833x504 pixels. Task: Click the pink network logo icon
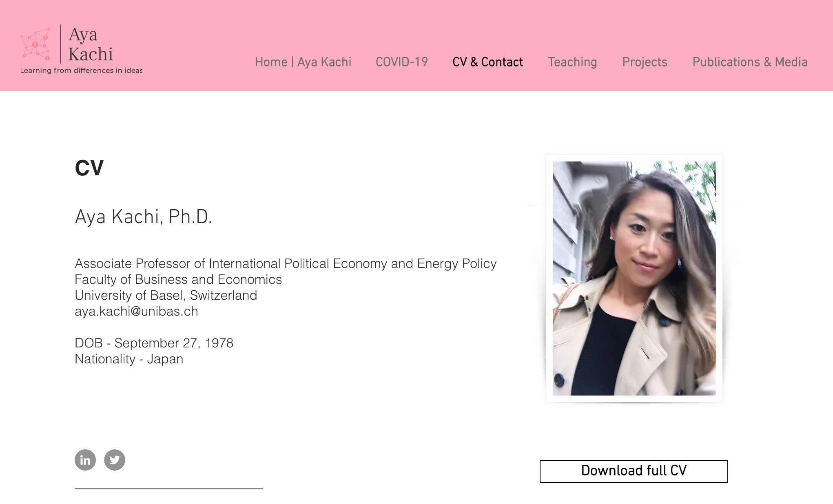(x=35, y=44)
